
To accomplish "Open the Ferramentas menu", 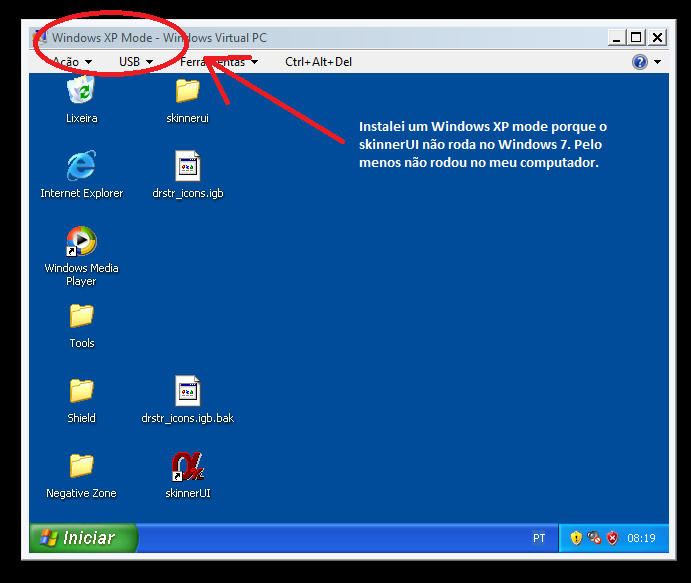I will (219, 62).
